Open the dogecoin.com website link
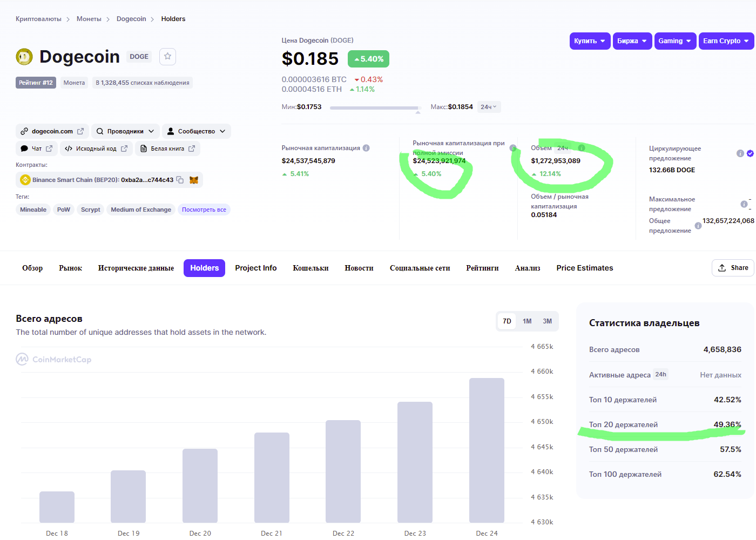 (52, 131)
